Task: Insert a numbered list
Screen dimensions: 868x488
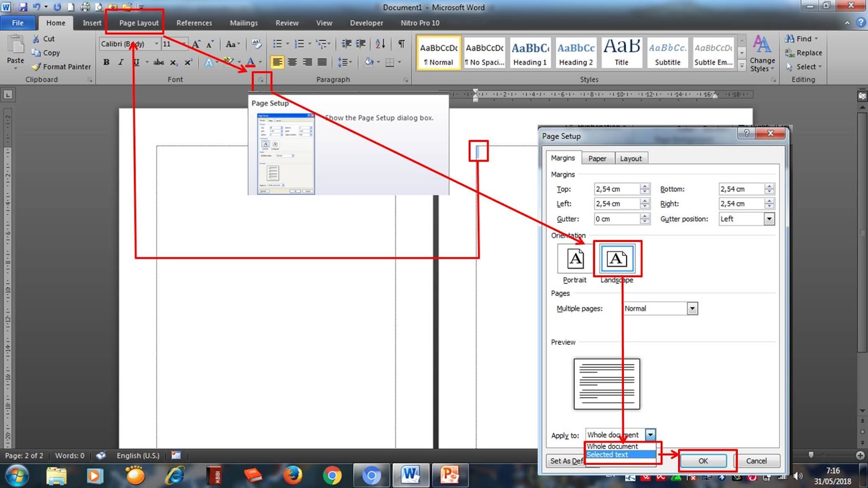Action: 299,44
